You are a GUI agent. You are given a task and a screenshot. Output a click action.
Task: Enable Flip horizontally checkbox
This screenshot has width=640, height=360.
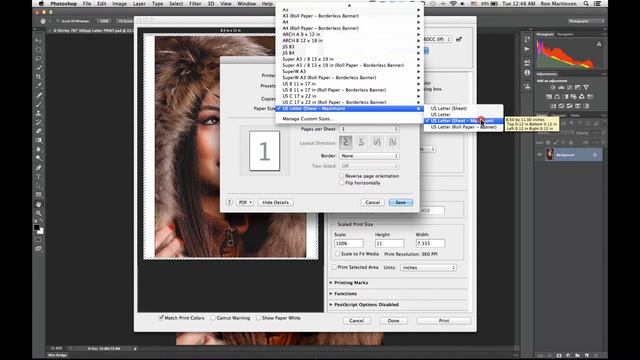342,183
